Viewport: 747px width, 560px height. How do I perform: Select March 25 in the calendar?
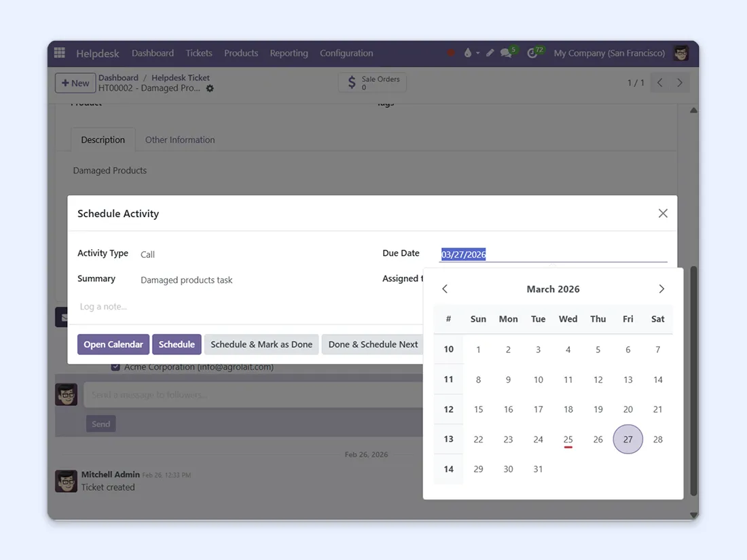click(x=568, y=439)
